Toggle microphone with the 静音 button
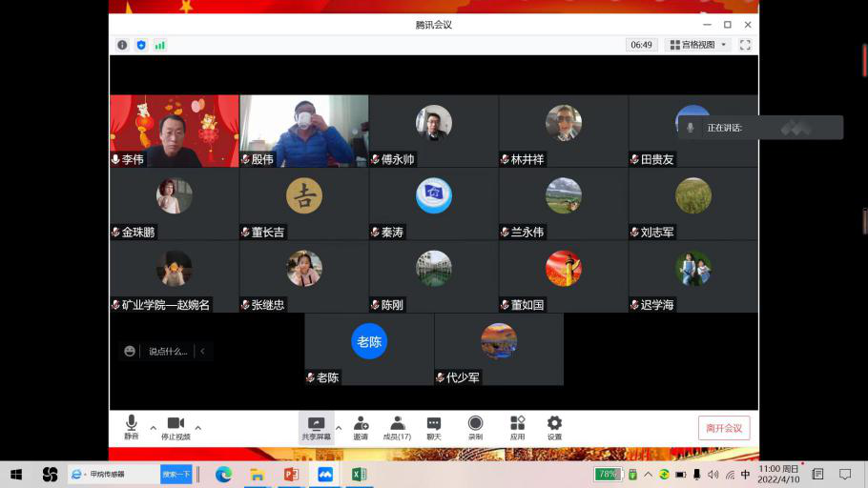Screen dimensions: 868x488 click(x=131, y=427)
